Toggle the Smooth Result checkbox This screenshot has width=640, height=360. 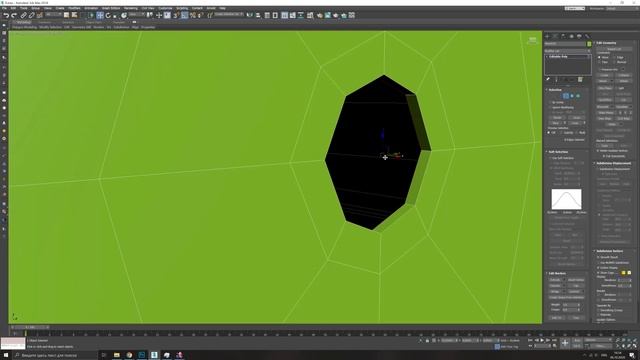599,257
